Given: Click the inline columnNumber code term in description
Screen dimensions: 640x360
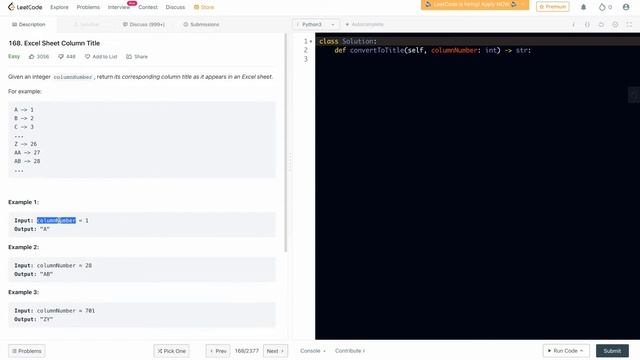Looking at the screenshot, I should pyautogui.click(x=73, y=77).
